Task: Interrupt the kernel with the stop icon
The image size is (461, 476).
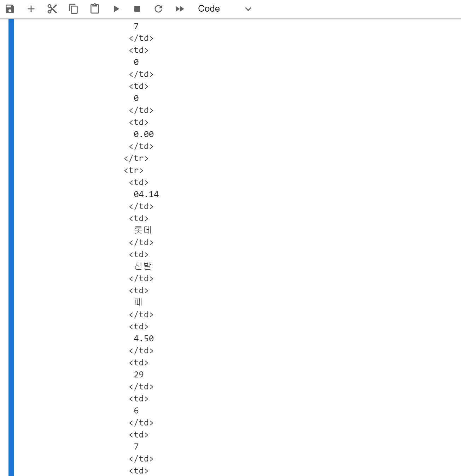Action: tap(137, 9)
